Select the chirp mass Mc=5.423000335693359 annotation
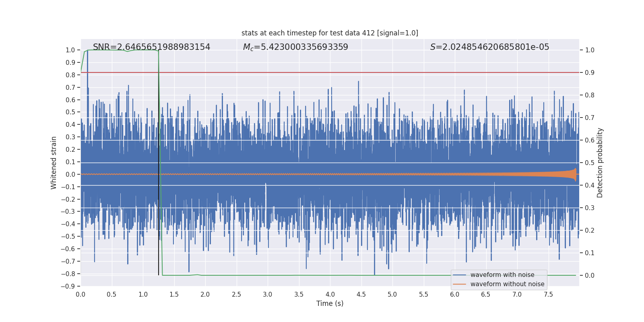Image resolution: width=644 pixels, height=322 pixels. pos(295,47)
